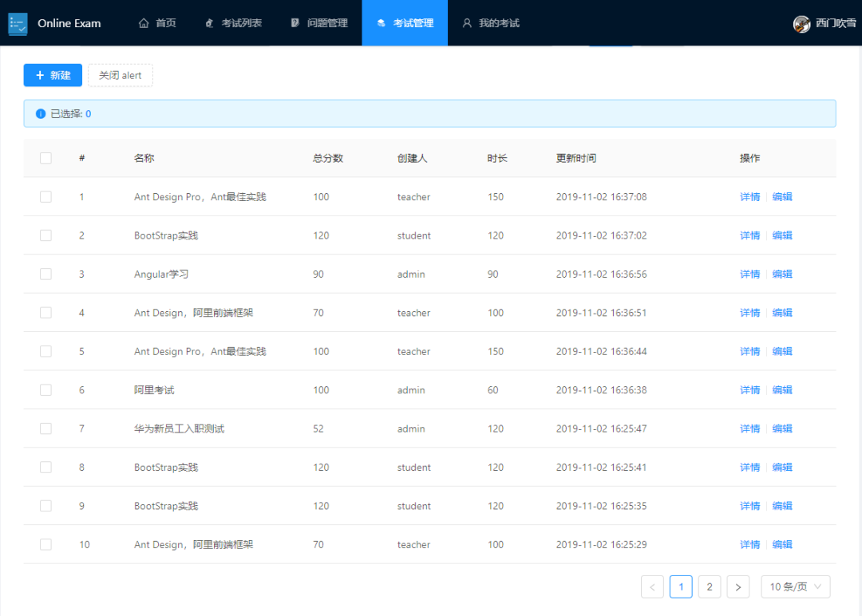Click the plus icon on 新建 button
862x616 pixels.
tap(40, 75)
